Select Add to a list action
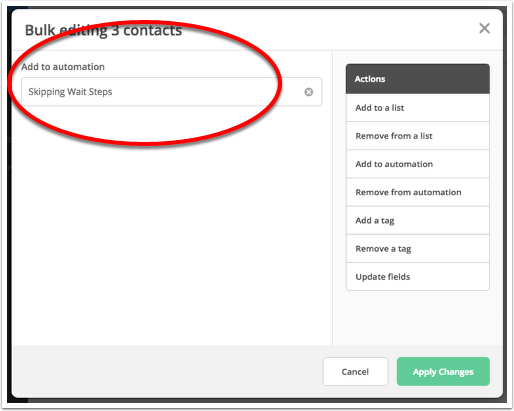This screenshot has height=411, width=514. tap(418, 108)
